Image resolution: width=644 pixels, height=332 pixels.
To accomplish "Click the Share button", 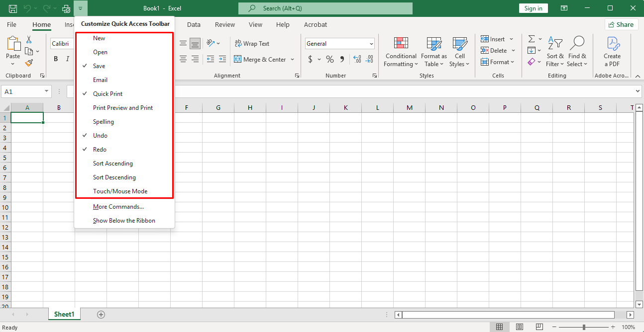I will click(621, 25).
